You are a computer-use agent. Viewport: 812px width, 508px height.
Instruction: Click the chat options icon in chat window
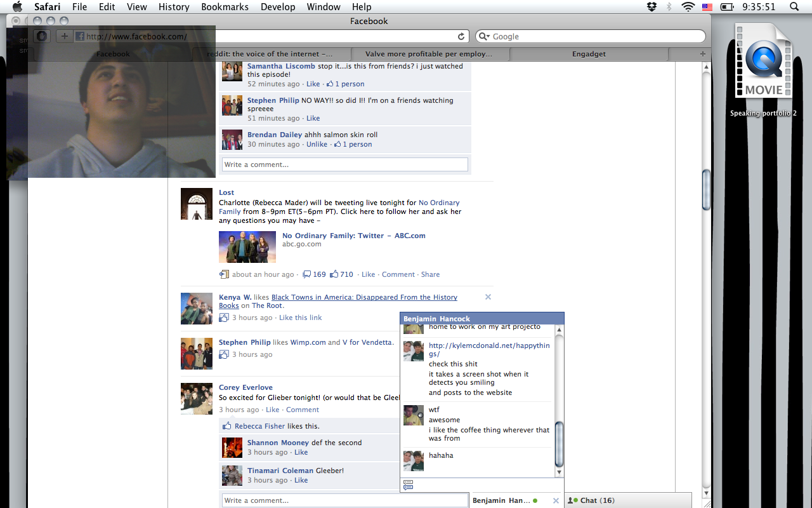coord(408,485)
